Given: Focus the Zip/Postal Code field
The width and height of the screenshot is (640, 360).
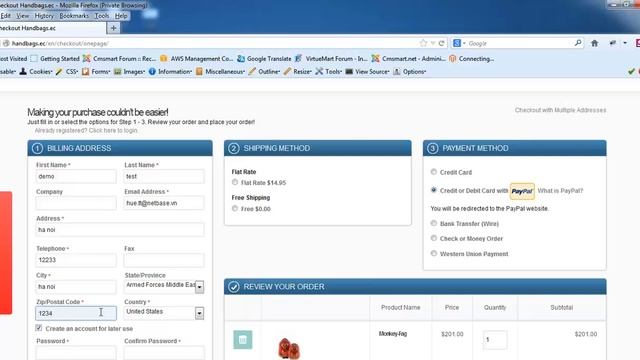Looking at the screenshot, I should pyautogui.click(x=76, y=313).
